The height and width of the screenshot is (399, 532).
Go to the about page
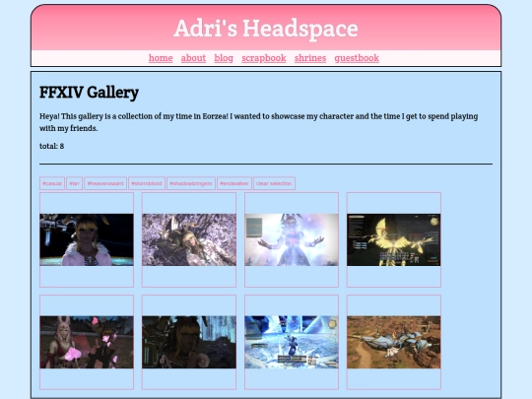click(x=193, y=58)
